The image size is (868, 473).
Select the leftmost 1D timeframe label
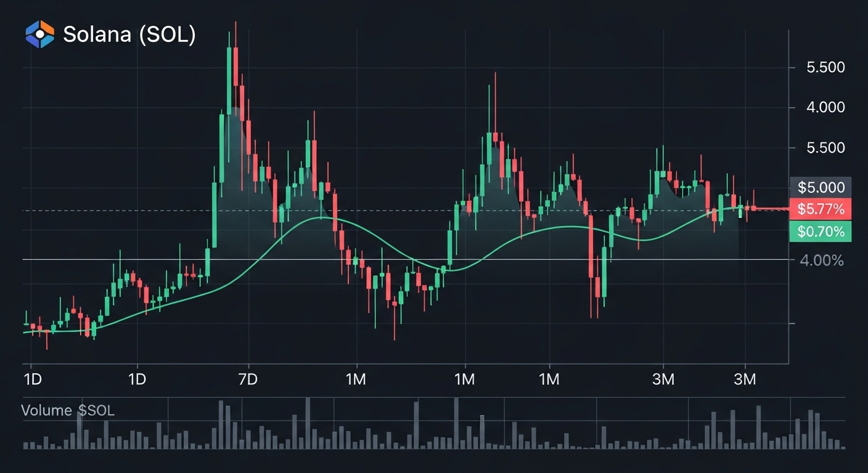(x=32, y=379)
